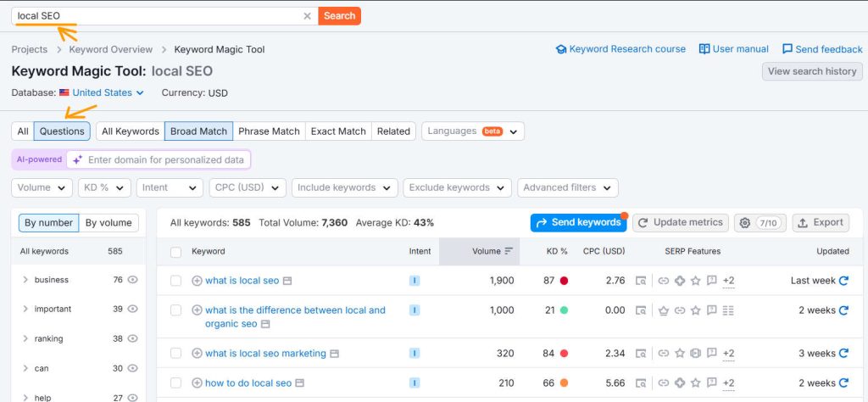Click Send feedback link
The image size is (868, 402).
point(822,49)
